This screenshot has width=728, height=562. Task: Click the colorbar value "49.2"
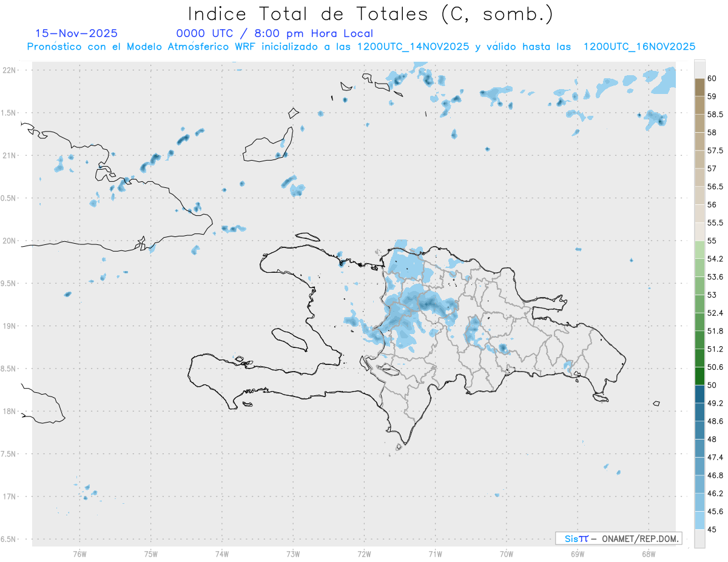point(715,403)
